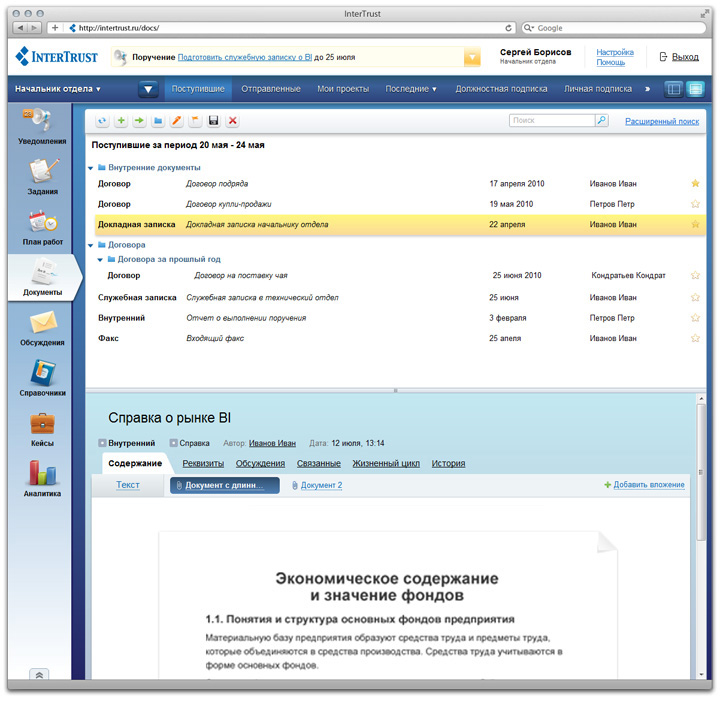Click the floppy disk save icon
This screenshot has height=703, width=720.
click(x=214, y=121)
